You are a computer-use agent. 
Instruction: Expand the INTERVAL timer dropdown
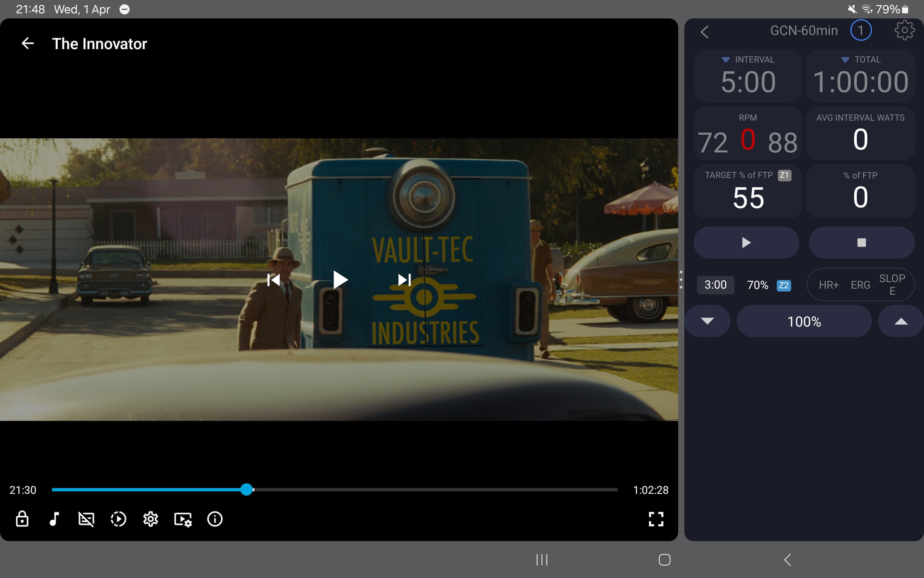click(x=726, y=60)
